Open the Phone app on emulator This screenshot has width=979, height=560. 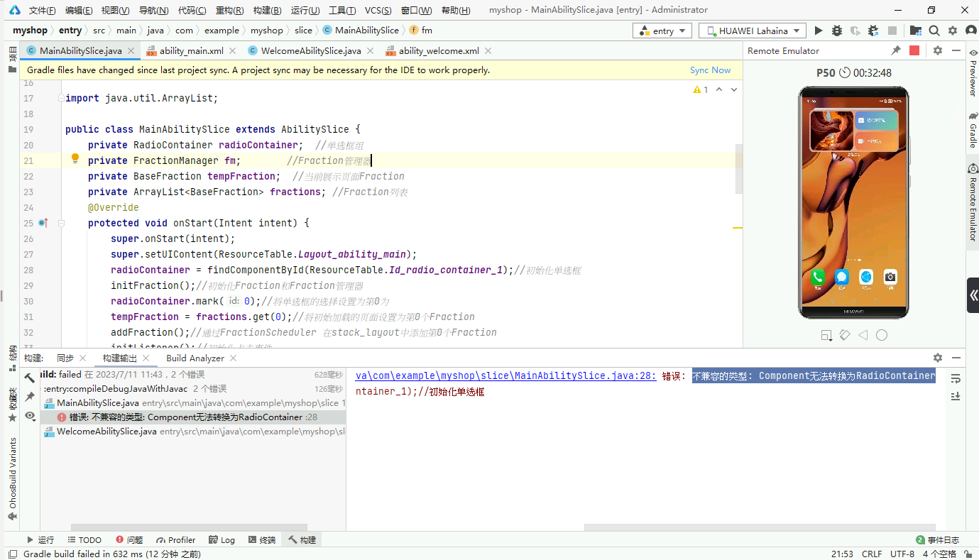(x=817, y=278)
